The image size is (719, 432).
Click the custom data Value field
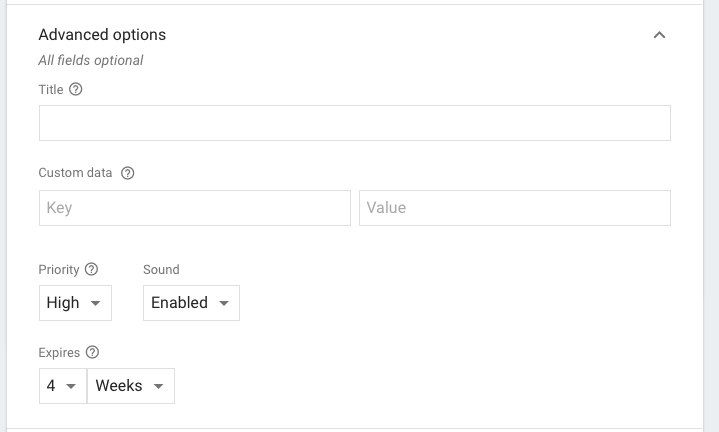(x=514, y=208)
